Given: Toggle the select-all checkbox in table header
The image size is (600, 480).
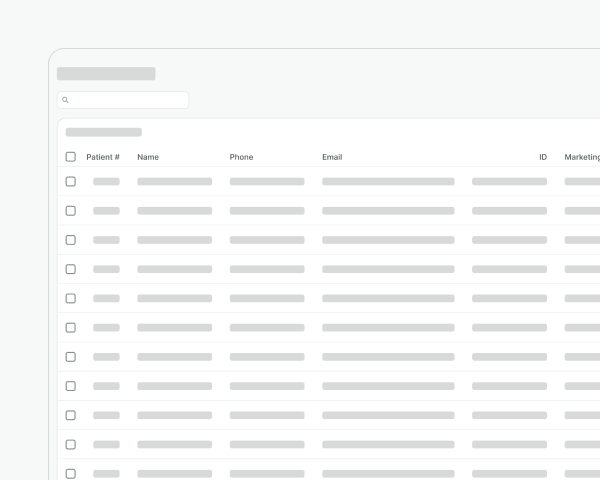Looking at the screenshot, I should click(70, 157).
